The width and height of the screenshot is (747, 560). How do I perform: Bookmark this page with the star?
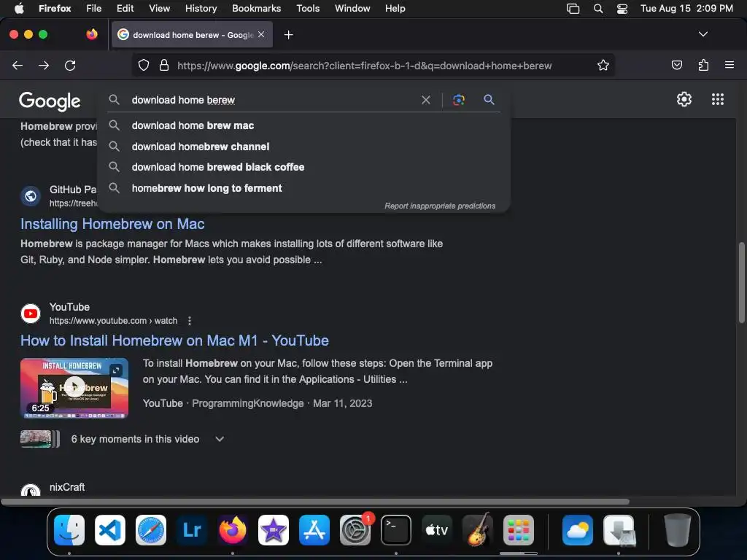pyautogui.click(x=603, y=65)
